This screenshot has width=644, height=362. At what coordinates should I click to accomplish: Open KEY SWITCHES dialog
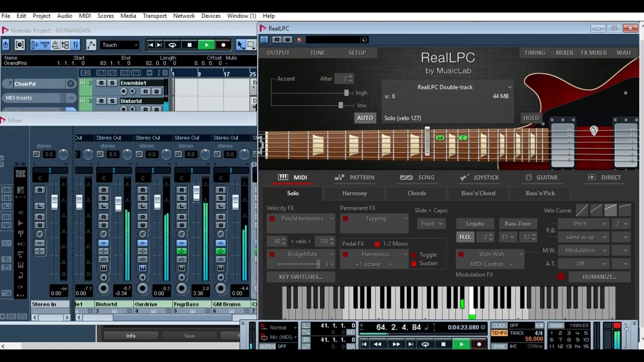click(301, 277)
